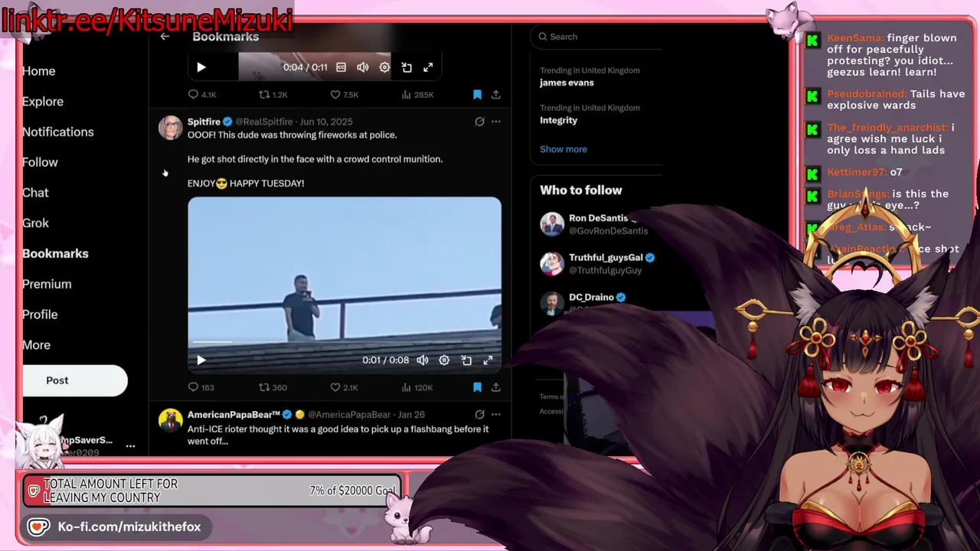
Task: Open Notifications in sidebar
Action: pyautogui.click(x=58, y=132)
